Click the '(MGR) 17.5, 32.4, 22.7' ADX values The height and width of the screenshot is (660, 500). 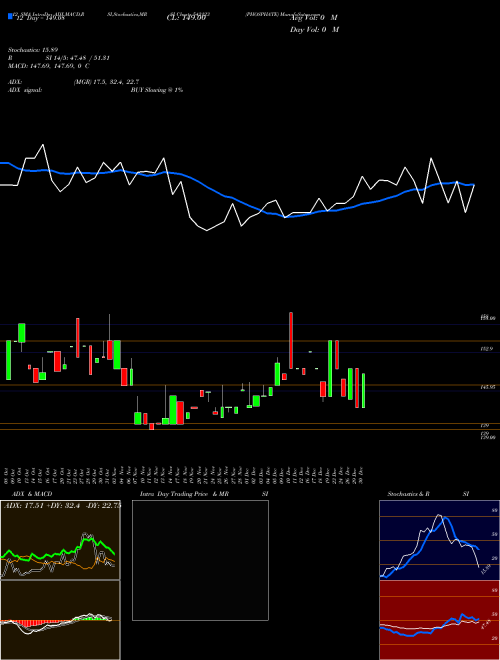click(x=106, y=82)
